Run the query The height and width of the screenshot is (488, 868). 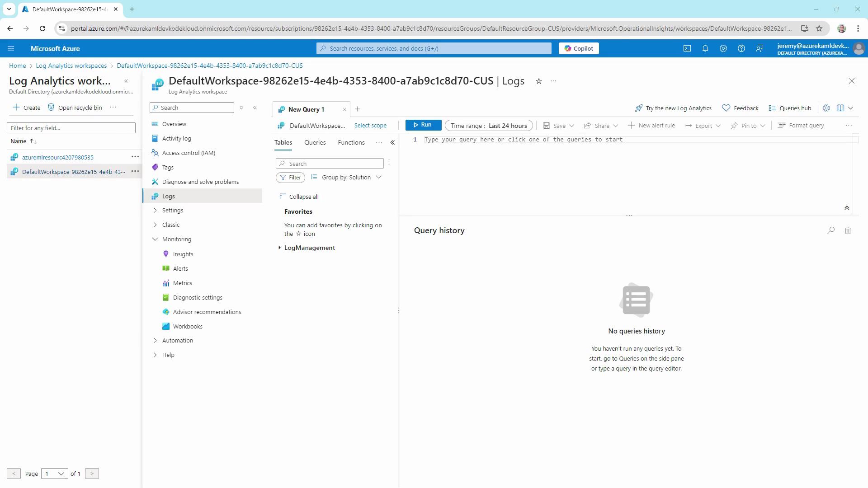tap(423, 125)
